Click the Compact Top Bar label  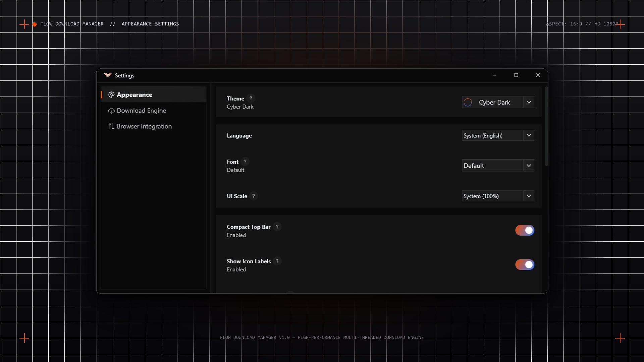[249, 227]
